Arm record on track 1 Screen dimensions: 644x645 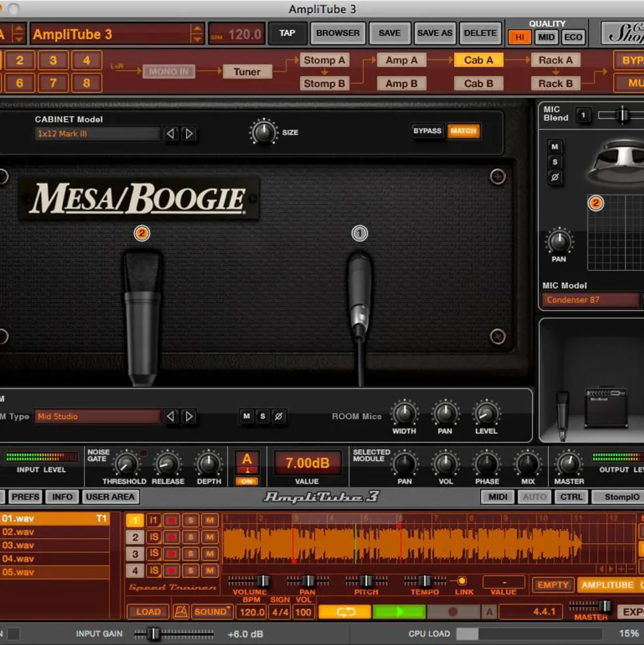(171, 521)
